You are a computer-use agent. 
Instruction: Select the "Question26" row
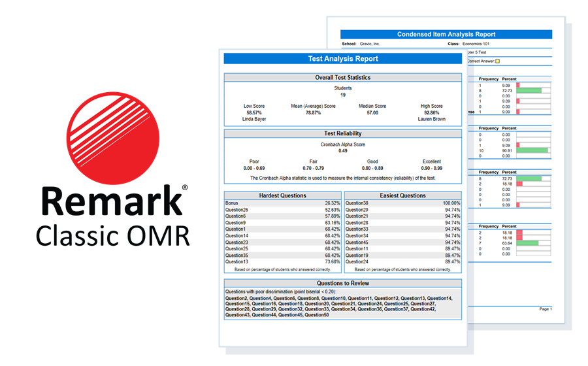(x=283, y=210)
